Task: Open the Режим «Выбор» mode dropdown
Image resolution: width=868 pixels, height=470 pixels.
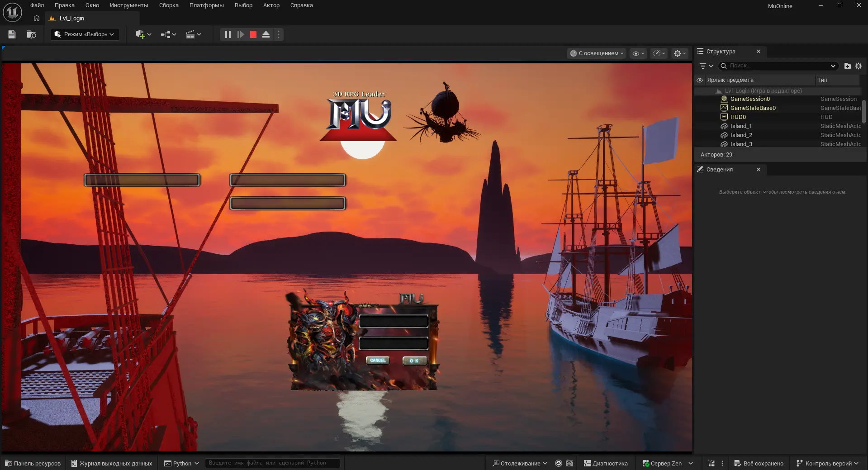Action: (x=85, y=34)
